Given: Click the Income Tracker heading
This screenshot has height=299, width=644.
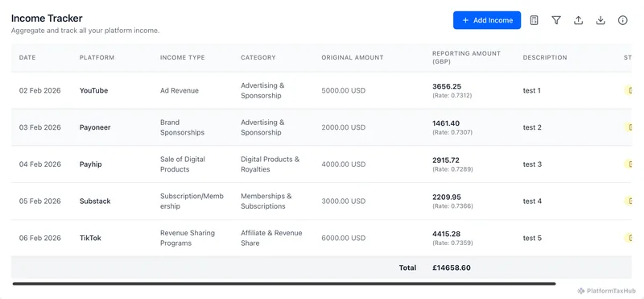Looking at the screenshot, I should (47, 18).
